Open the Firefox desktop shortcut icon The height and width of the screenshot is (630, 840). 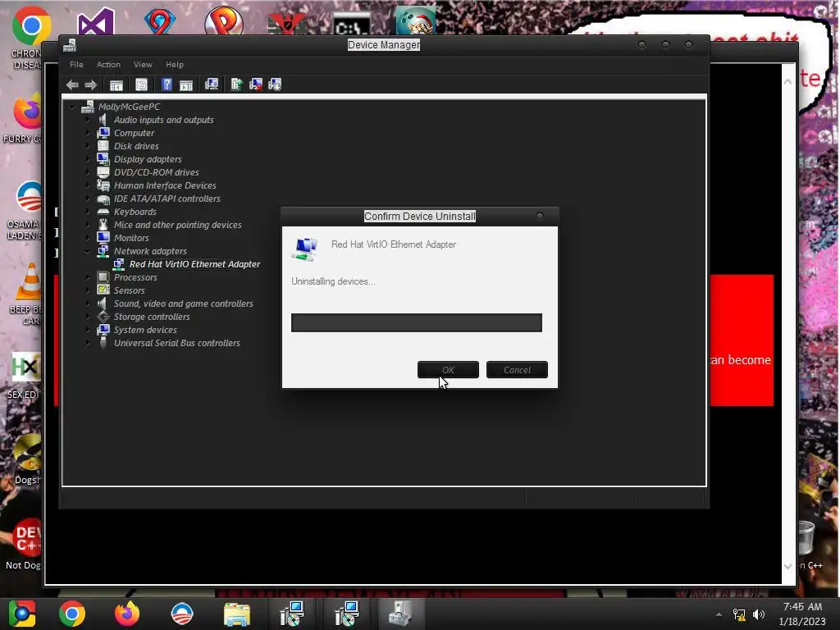28,111
